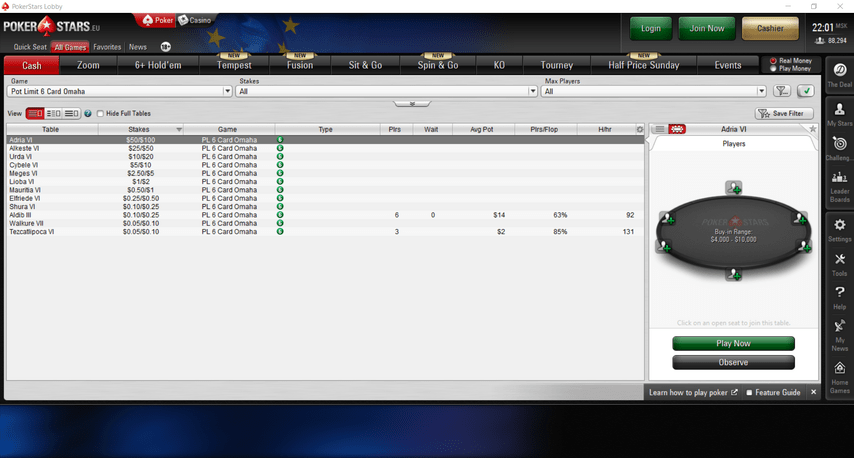Image resolution: width=854 pixels, height=458 pixels.
Task: Click the Observe button
Action: 733,362
